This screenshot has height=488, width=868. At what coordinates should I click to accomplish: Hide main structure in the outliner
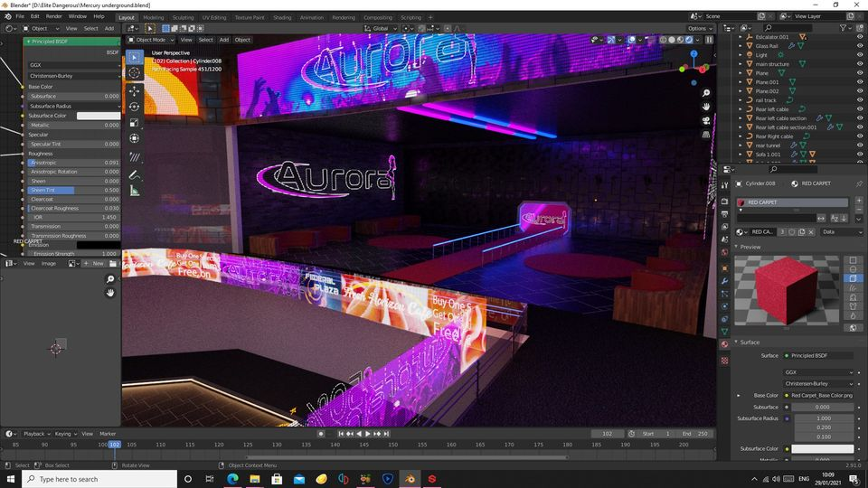tap(860, 64)
